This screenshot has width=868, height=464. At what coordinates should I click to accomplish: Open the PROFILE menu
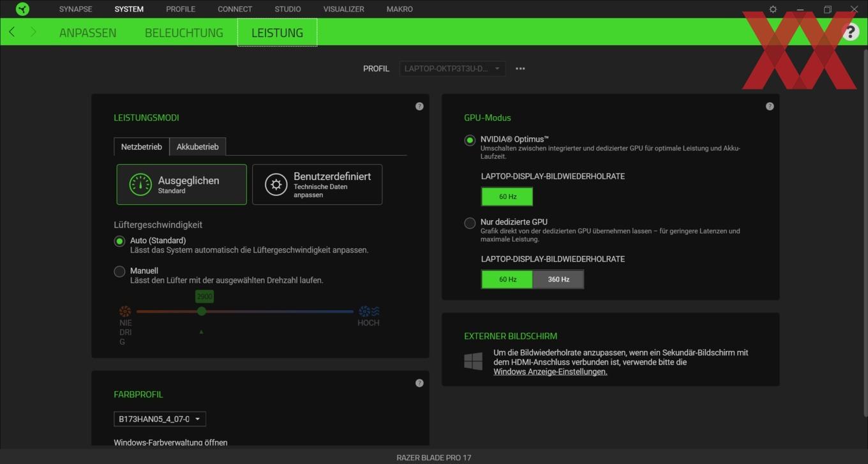[181, 9]
